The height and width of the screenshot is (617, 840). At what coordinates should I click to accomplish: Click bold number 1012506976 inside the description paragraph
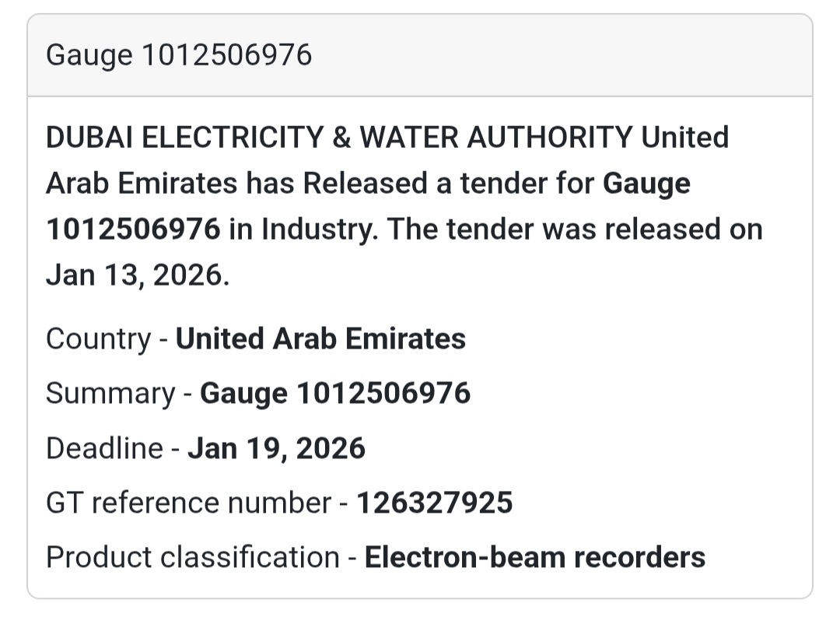[134, 230]
